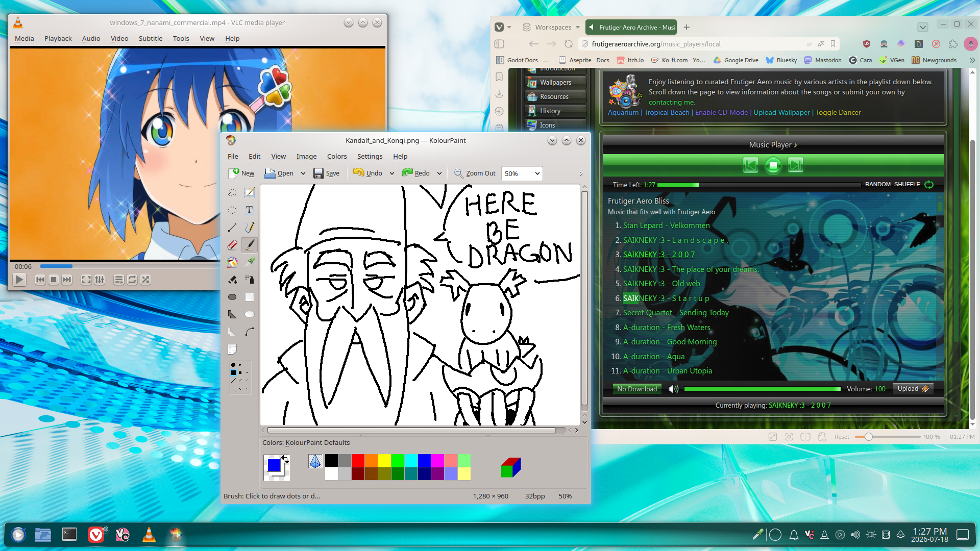Click the No Download button

tap(637, 389)
